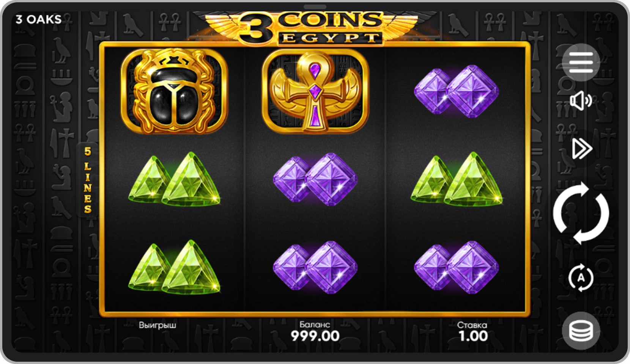The width and height of the screenshot is (630, 364).
Task: Mute the game sound
Action: point(581,101)
